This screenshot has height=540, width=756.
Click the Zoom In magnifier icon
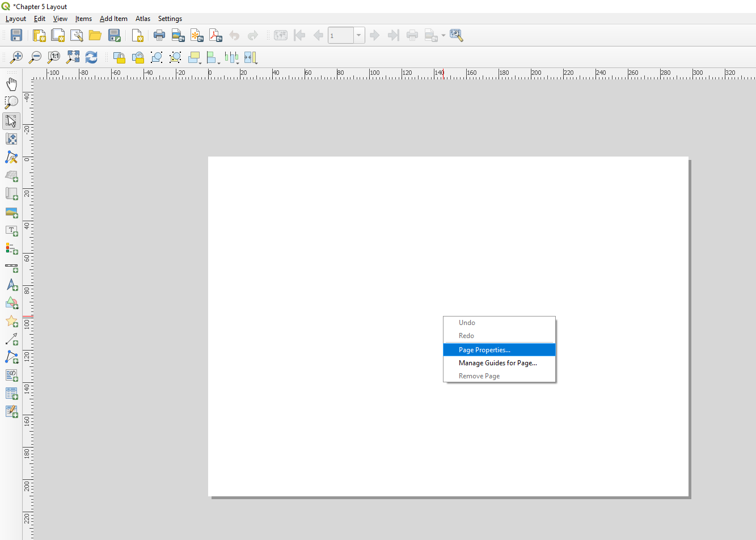16,57
